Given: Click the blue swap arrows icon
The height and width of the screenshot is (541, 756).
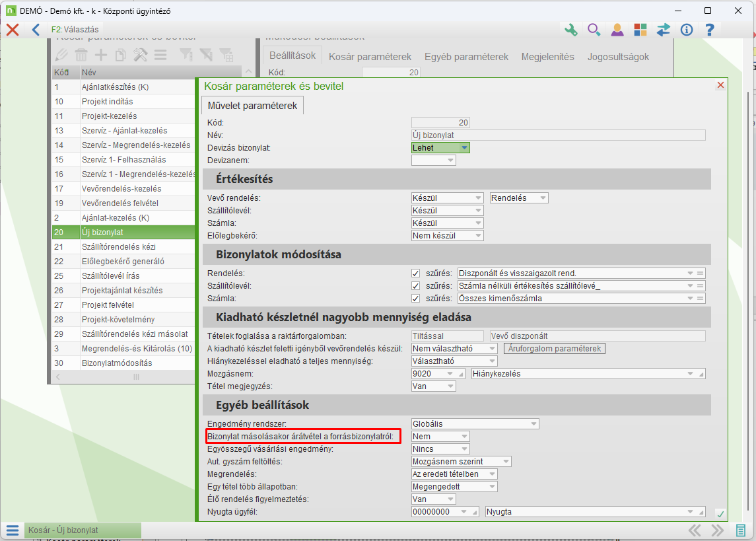Looking at the screenshot, I should [663, 30].
